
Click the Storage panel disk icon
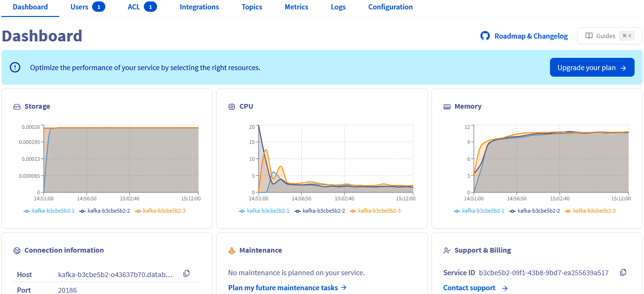click(17, 107)
